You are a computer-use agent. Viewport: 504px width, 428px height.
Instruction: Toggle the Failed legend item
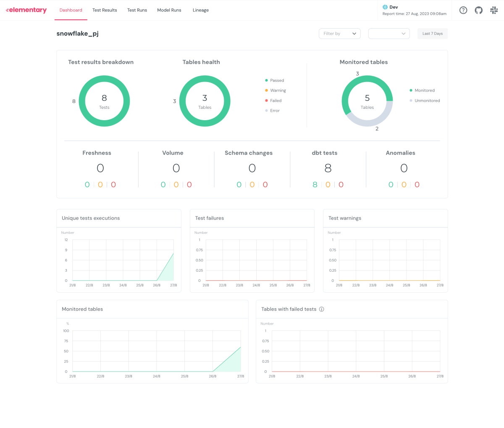(x=273, y=100)
